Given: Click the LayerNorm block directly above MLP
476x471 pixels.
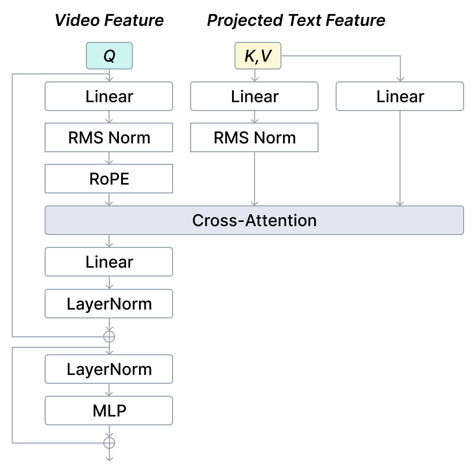Looking at the screenshot, I should click(x=109, y=369).
